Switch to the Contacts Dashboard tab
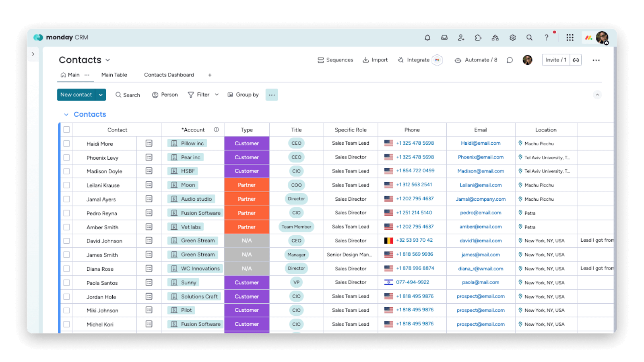Viewport: 644px width, 362px height. (x=169, y=75)
